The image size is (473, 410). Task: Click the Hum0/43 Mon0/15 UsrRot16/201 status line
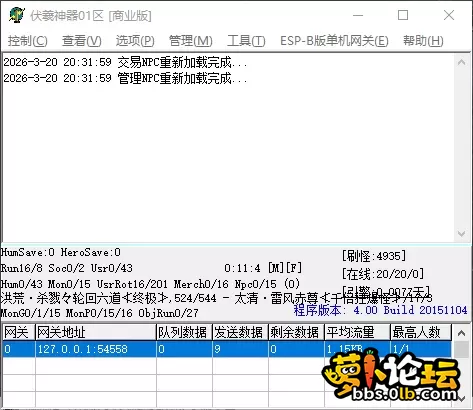tap(150, 284)
